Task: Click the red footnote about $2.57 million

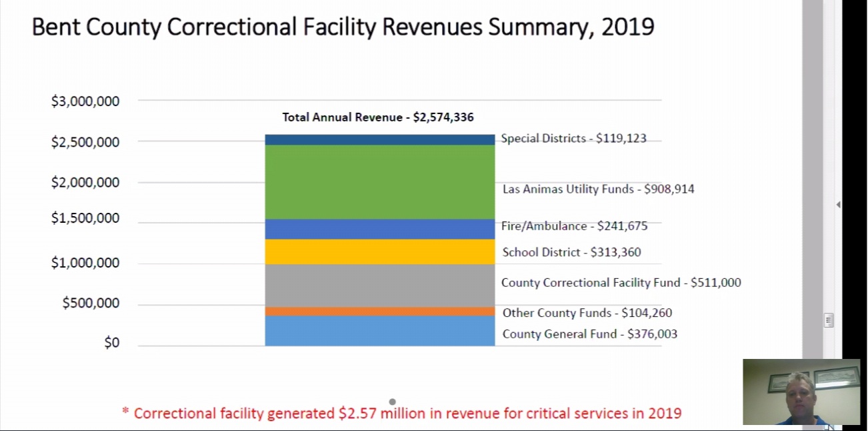Action: [x=401, y=414]
